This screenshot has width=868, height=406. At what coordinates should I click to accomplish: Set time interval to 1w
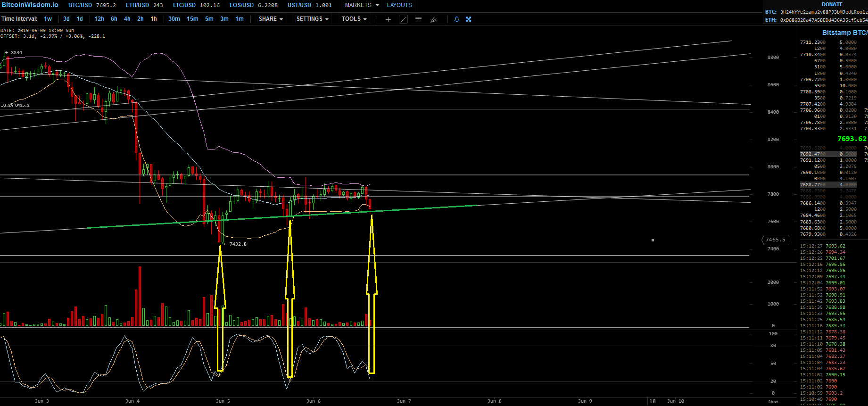coord(48,19)
